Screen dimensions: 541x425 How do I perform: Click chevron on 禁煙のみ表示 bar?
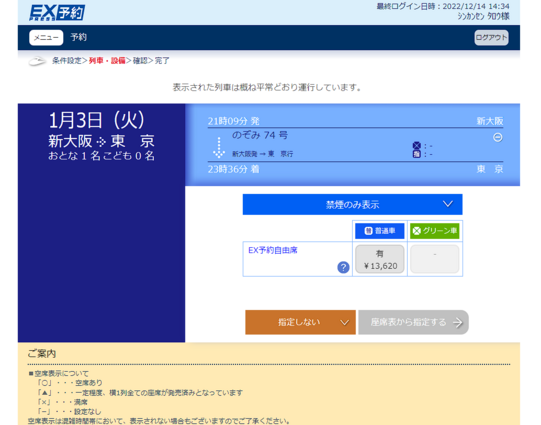click(x=447, y=204)
